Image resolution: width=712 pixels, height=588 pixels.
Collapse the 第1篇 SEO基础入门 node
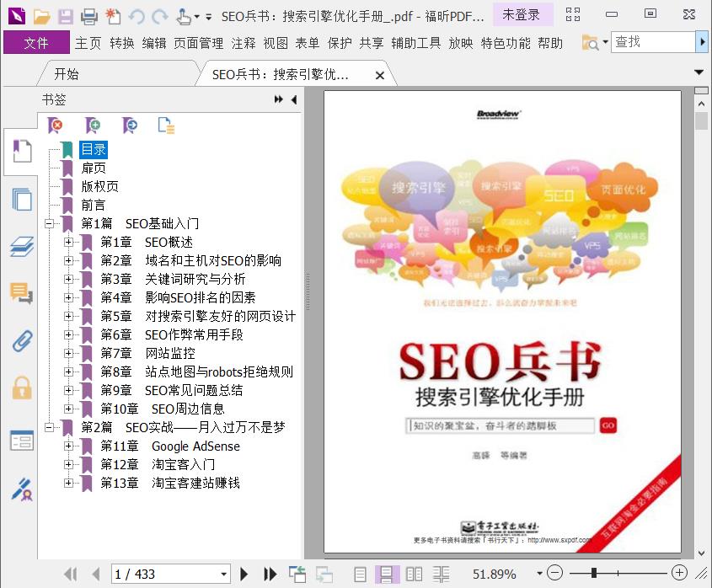pyautogui.click(x=49, y=223)
